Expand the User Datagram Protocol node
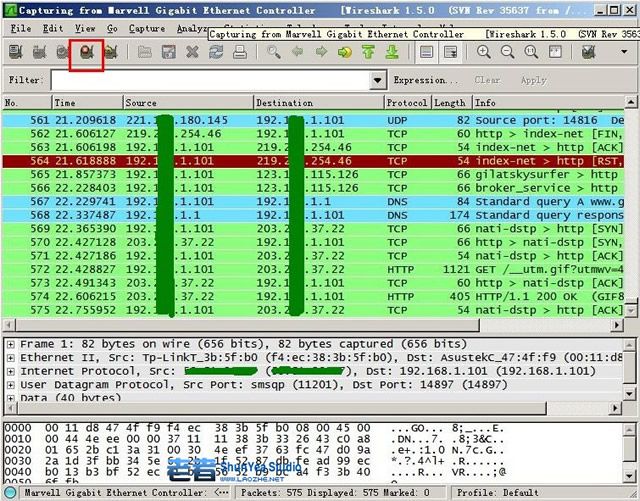This screenshot has height=501, width=640. [11, 385]
